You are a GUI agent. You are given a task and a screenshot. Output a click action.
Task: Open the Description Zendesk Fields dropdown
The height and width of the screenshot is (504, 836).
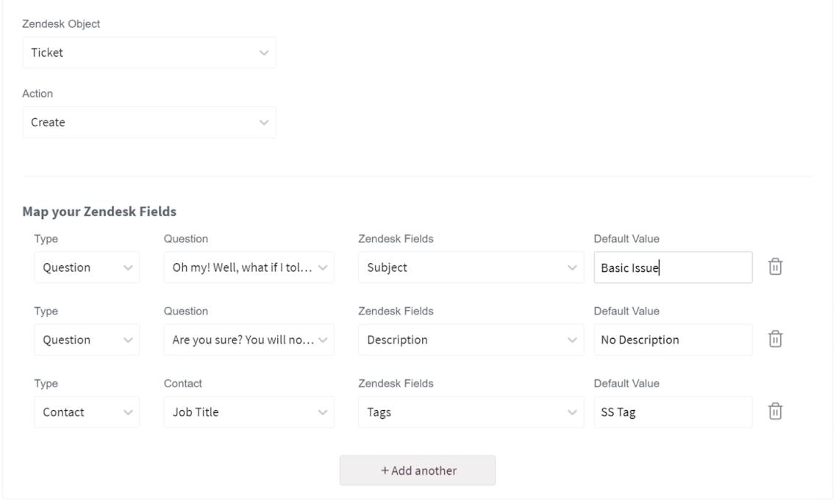(471, 340)
